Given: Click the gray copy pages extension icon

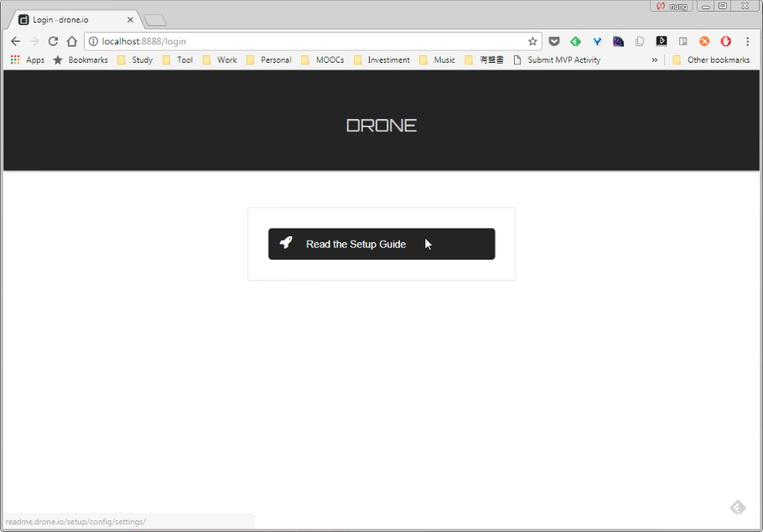Looking at the screenshot, I should coord(640,41).
